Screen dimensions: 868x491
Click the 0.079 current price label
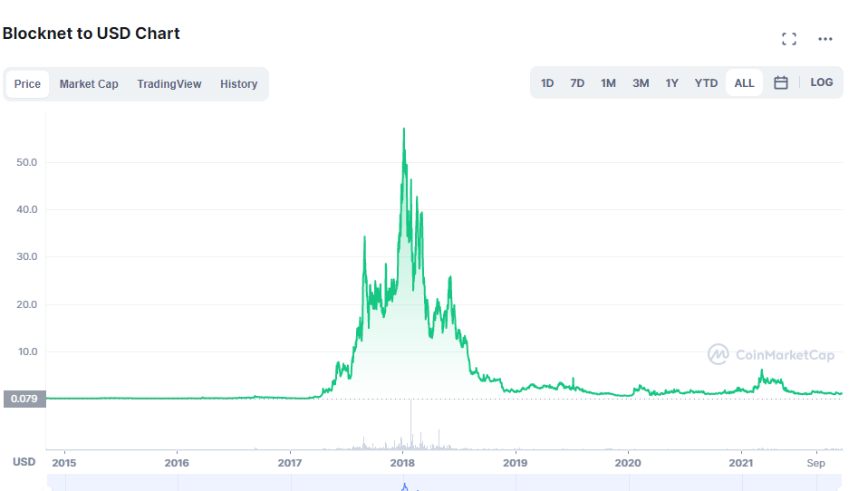coord(24,399)
